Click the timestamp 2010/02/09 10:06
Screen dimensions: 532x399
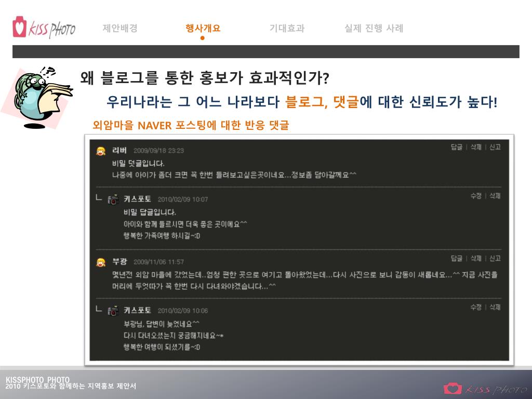183,311
